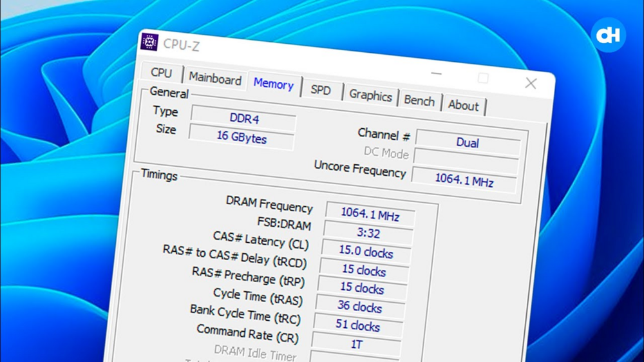Select the Command Rate 1T field
Screen dimensions: 644x362
pos(356,345)
